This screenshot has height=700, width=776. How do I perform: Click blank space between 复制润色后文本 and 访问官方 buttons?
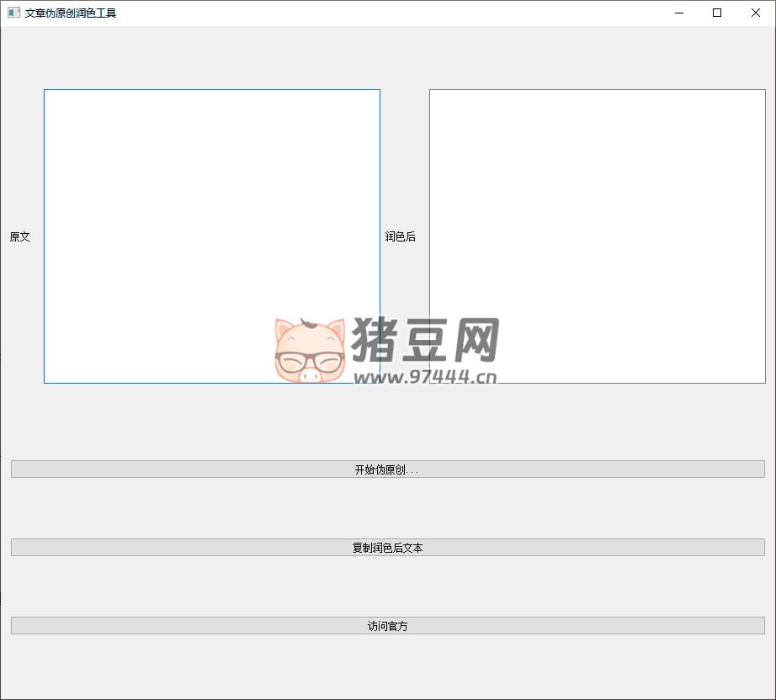point(387,586)
